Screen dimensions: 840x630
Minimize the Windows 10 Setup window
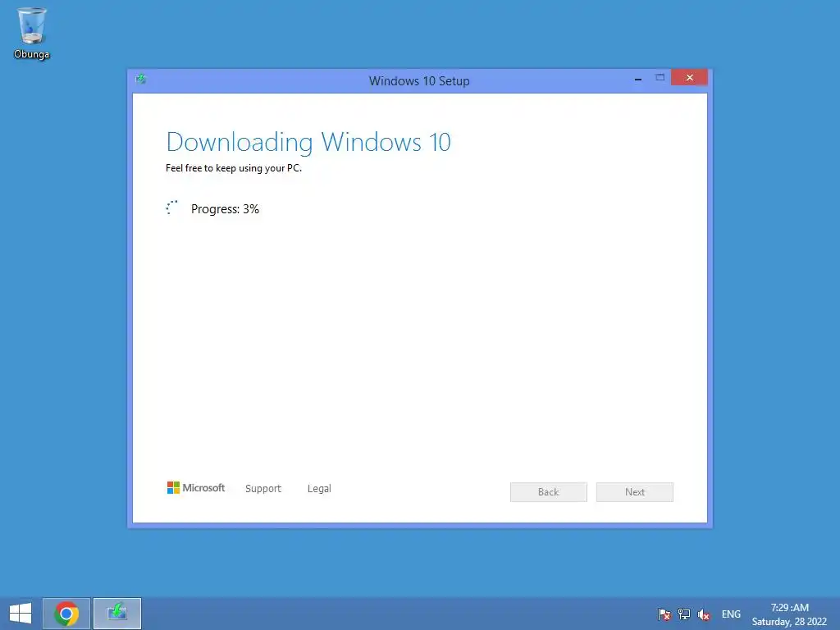638,79
